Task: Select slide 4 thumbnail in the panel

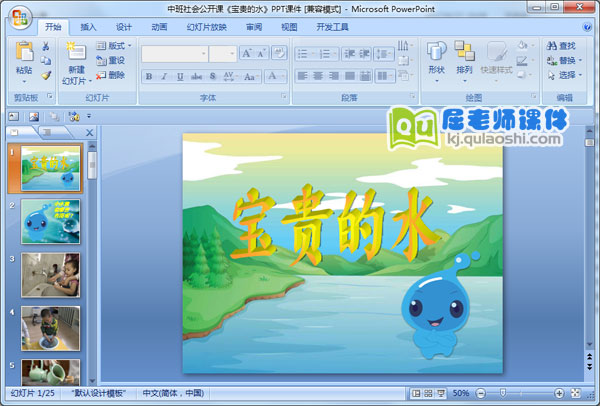Action: pos(51,328)
